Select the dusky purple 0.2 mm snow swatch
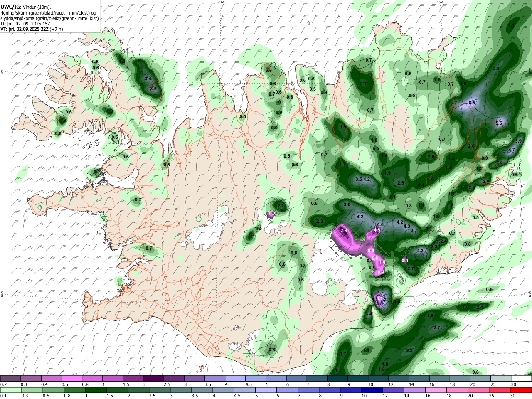 pyautogui.click(x=10, y=378)
